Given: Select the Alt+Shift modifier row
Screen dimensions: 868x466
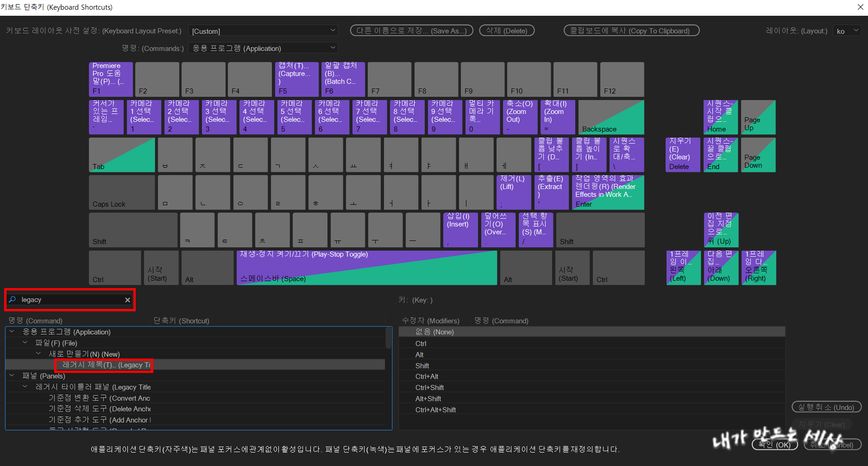Looking at the screenshot, I should coord(592,399).
